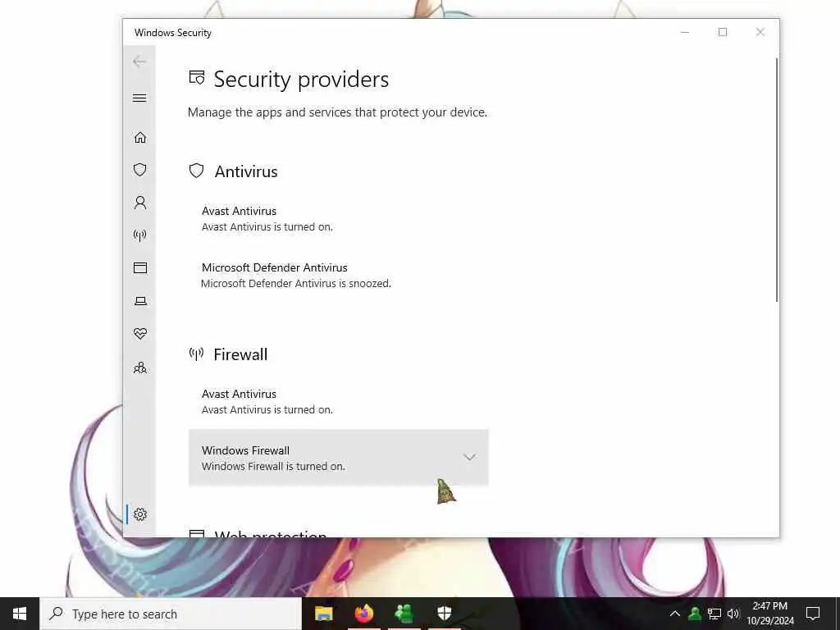Open network status tray icon
This screenshot has height=630, width=840.
[x=714, y=614]
